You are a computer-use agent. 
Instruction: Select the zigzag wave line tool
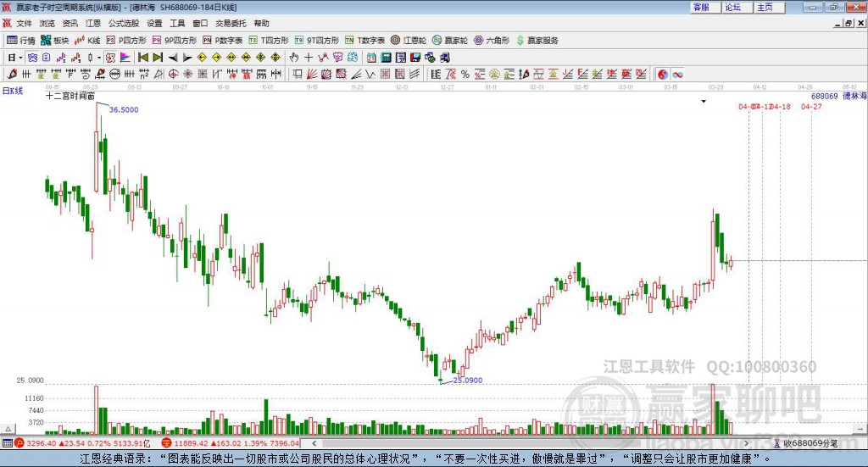pos(370,74)
